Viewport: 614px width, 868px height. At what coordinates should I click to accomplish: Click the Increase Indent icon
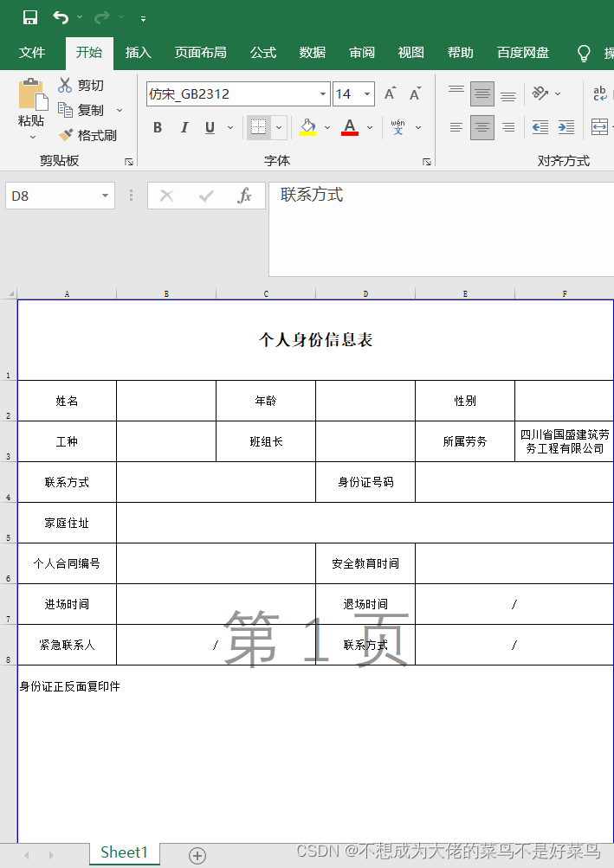[x=566, y=128]
